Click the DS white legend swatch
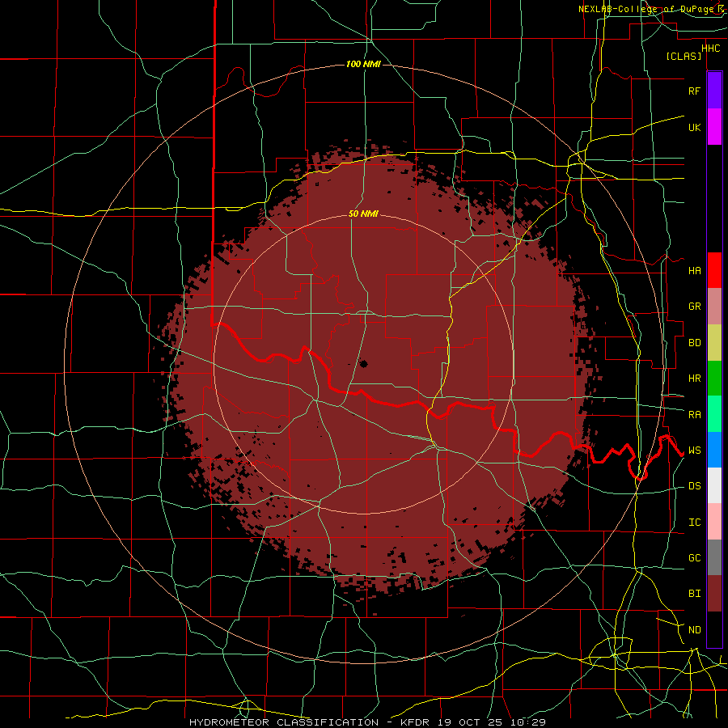 (714, 485)
